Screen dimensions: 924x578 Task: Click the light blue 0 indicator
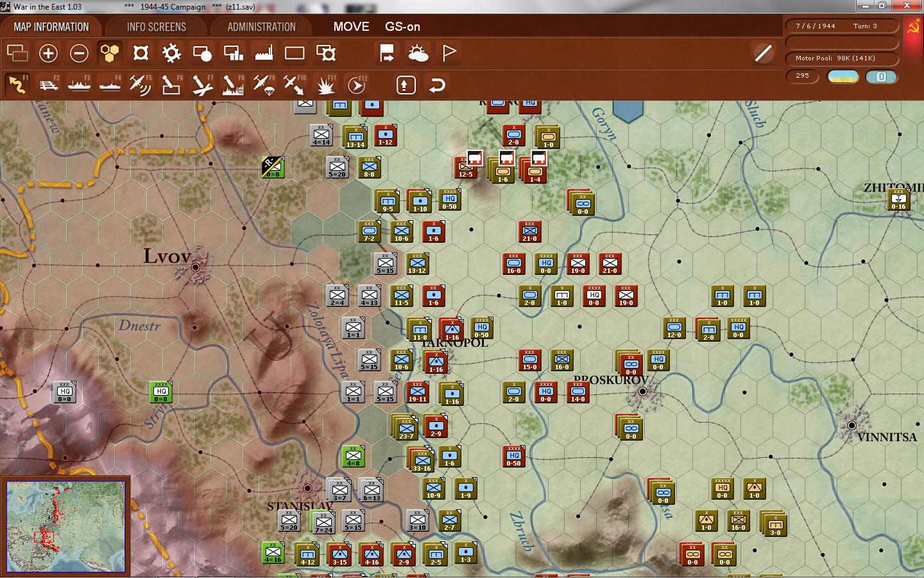881,76
